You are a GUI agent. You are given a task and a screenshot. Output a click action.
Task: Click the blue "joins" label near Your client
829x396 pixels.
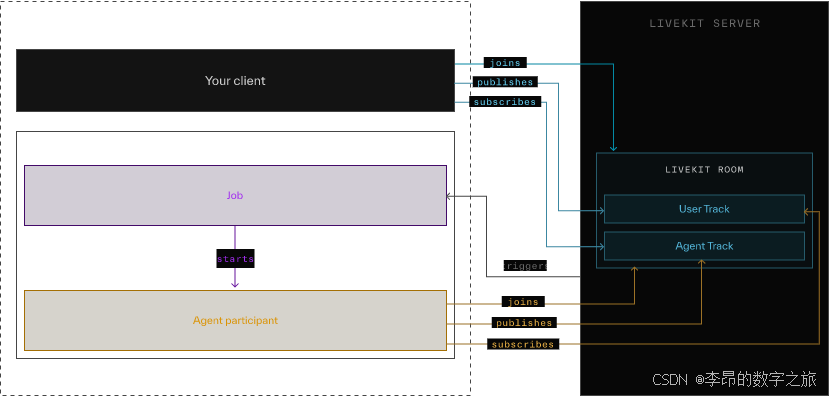pos(505,63)
